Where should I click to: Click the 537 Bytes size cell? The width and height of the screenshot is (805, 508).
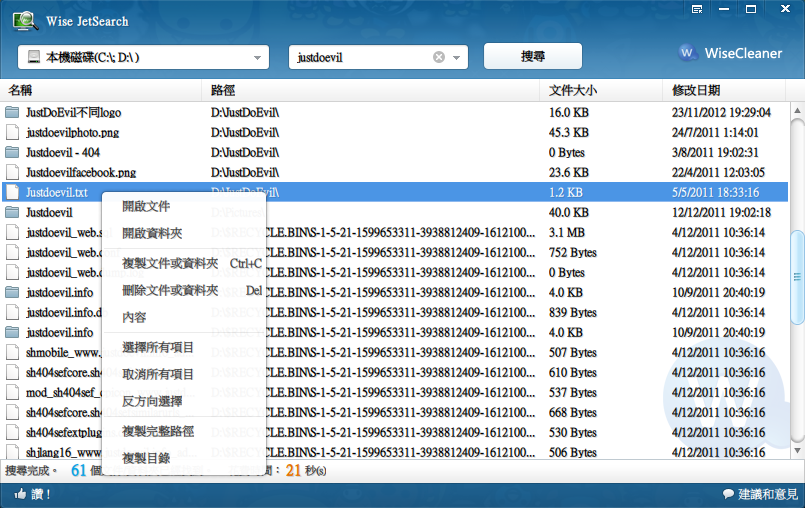[x=572, y=392]
